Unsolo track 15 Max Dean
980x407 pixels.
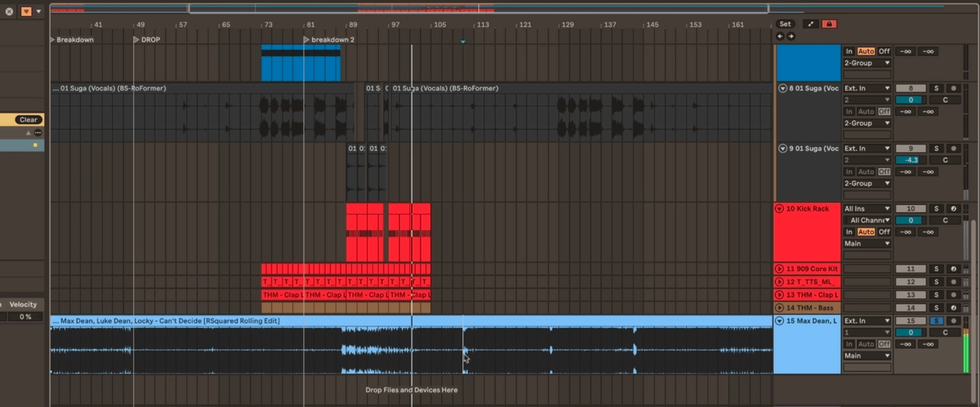[937, 321]
